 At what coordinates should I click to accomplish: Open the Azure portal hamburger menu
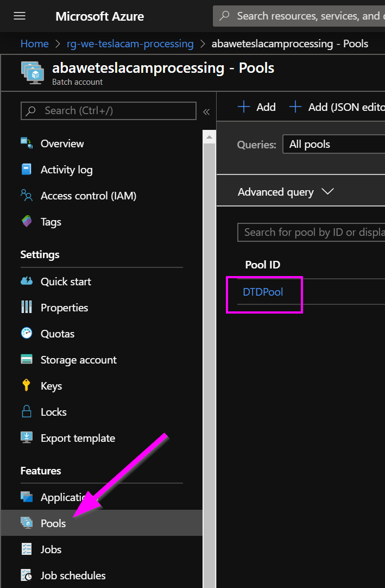tap(20, 16)
